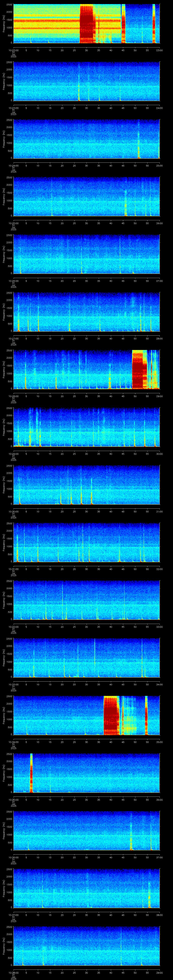Click the '33:00' end time label
Viewport: 173px width, 980px height.
click(159, 627)
